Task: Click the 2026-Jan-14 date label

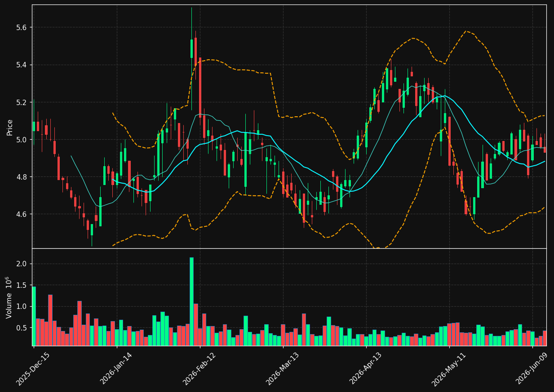Action: (116, 369)
